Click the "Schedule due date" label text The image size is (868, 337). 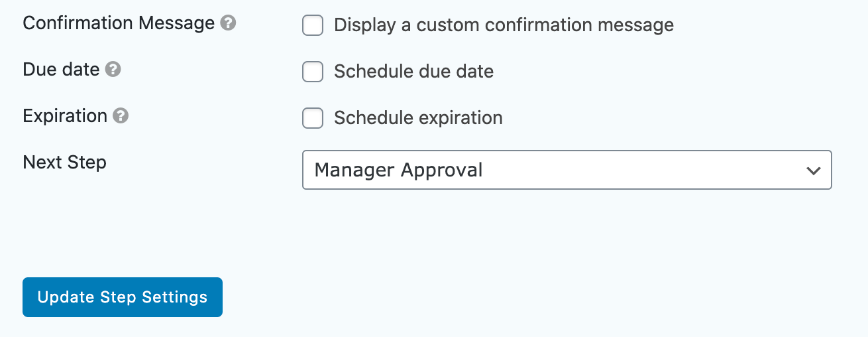pyautogui.click(x=413, y=72)
